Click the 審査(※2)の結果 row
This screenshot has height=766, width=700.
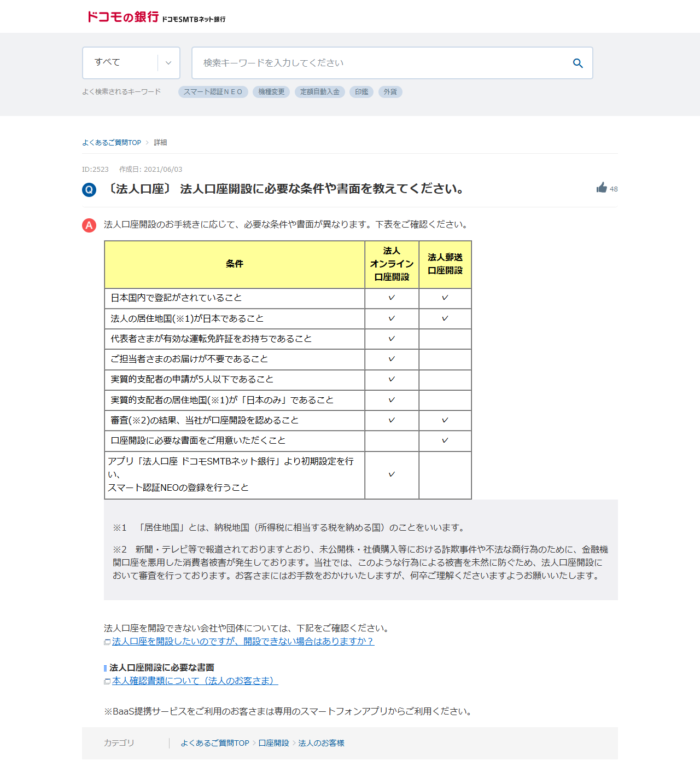coord(288,420)
